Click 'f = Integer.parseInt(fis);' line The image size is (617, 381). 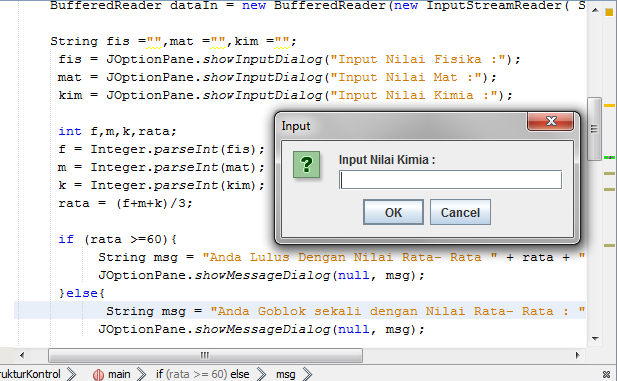161,150
